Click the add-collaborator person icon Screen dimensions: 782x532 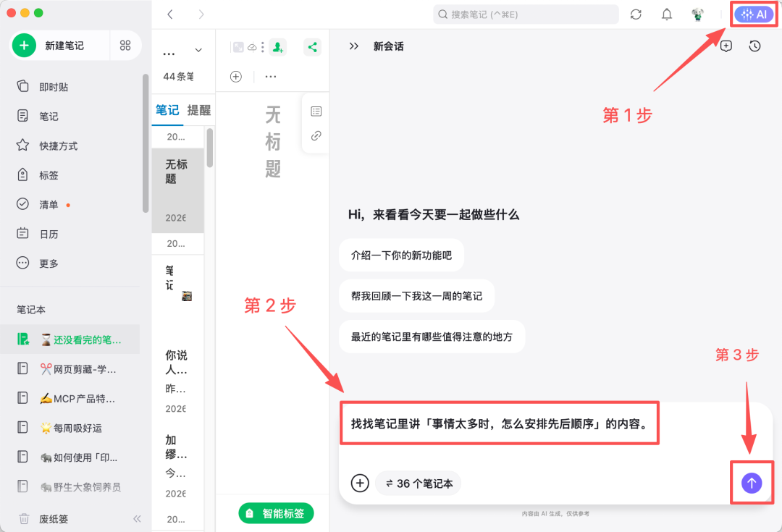pos(278,47)
